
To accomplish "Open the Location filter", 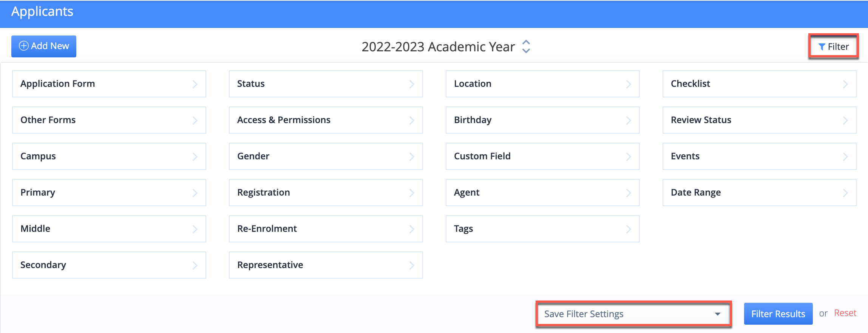I will [x=542, y=84].
